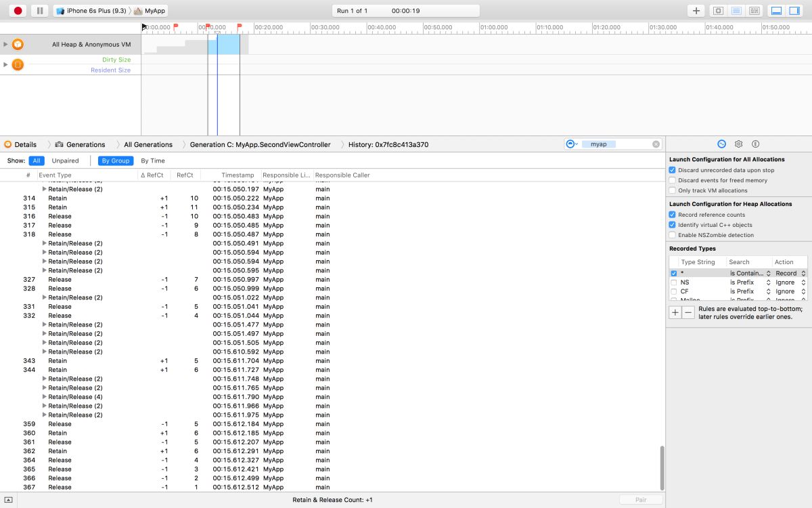812x508 pixels.
Task: Toggle the right inspector pane visibility
Action: [794, 11]
